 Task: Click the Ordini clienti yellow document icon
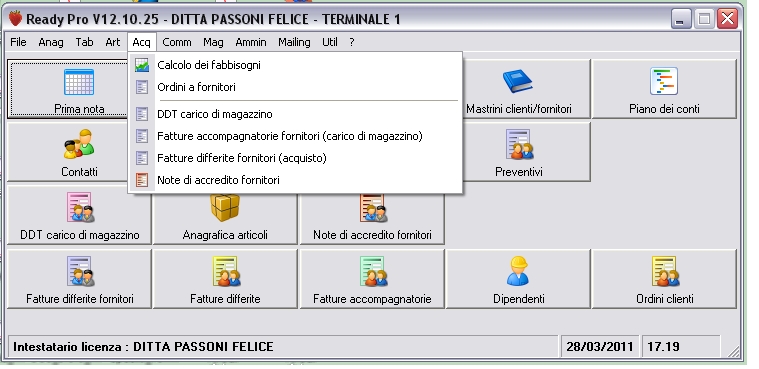click(665, 271)
